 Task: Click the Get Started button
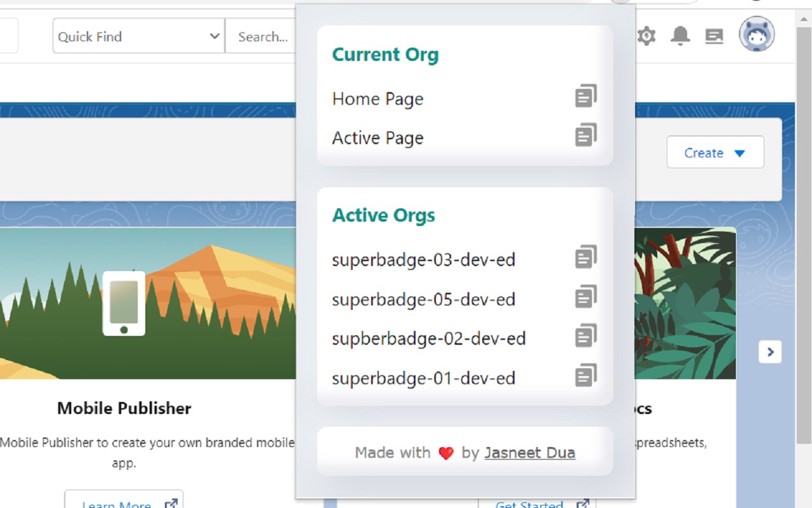[537, 503]
